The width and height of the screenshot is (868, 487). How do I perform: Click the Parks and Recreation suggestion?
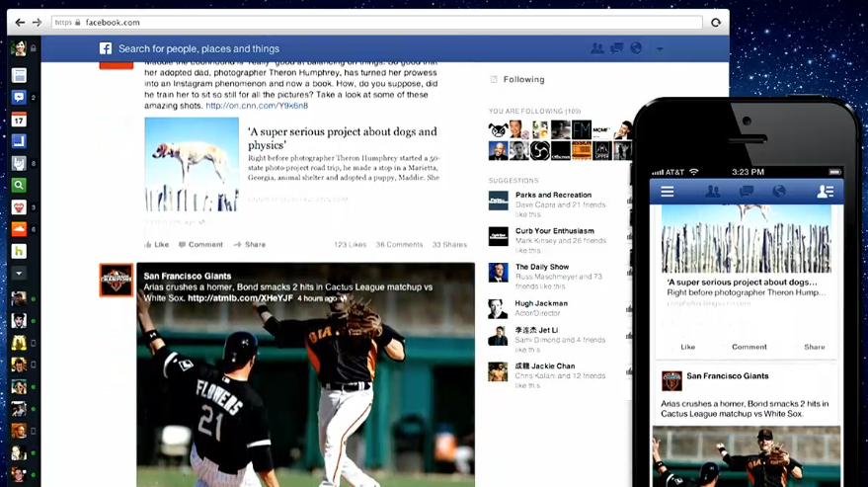pos(553,196)
